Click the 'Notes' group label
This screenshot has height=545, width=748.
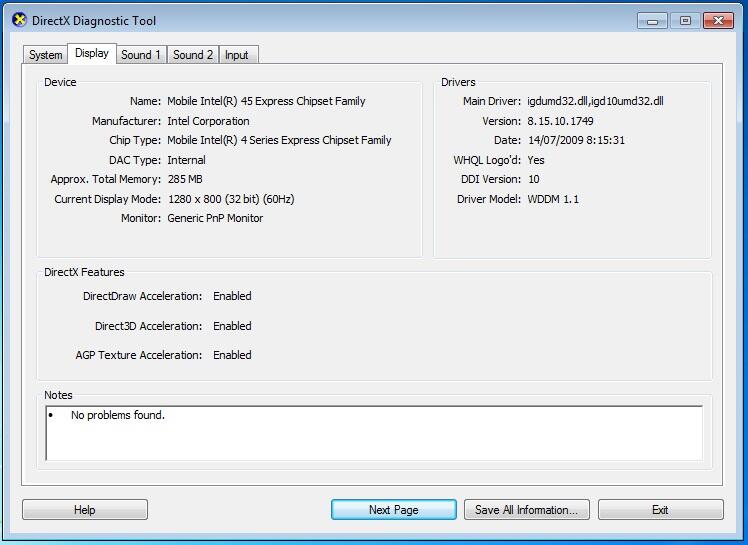(58, 395)
